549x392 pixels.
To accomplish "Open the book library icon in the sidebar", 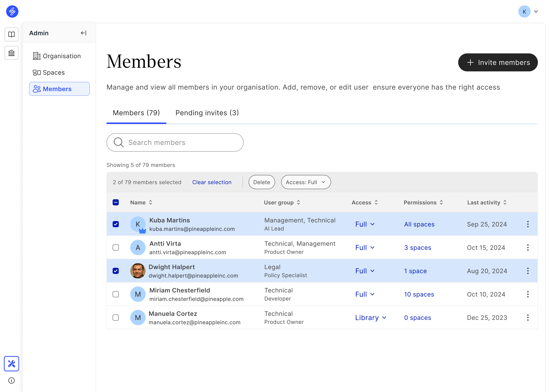I will [x=11, y=34].
